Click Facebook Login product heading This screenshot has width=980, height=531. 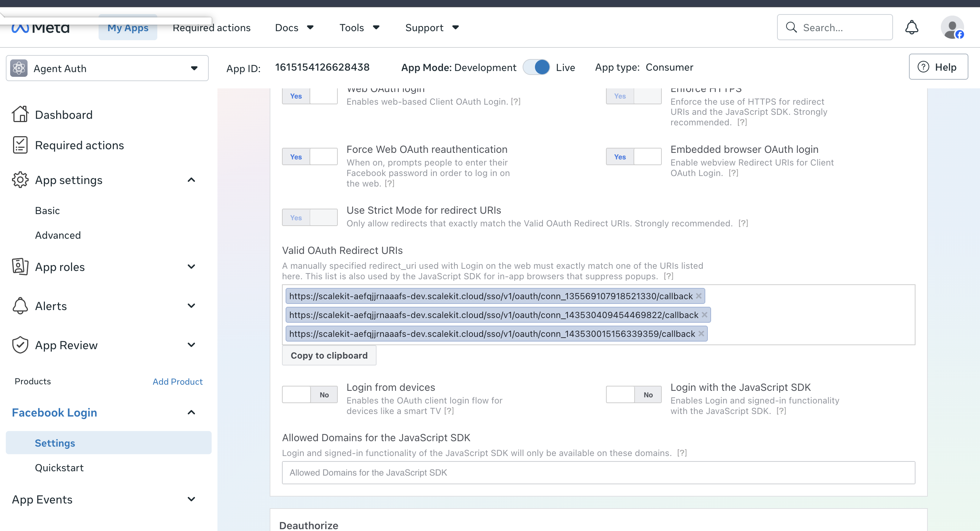pos(54,413)
